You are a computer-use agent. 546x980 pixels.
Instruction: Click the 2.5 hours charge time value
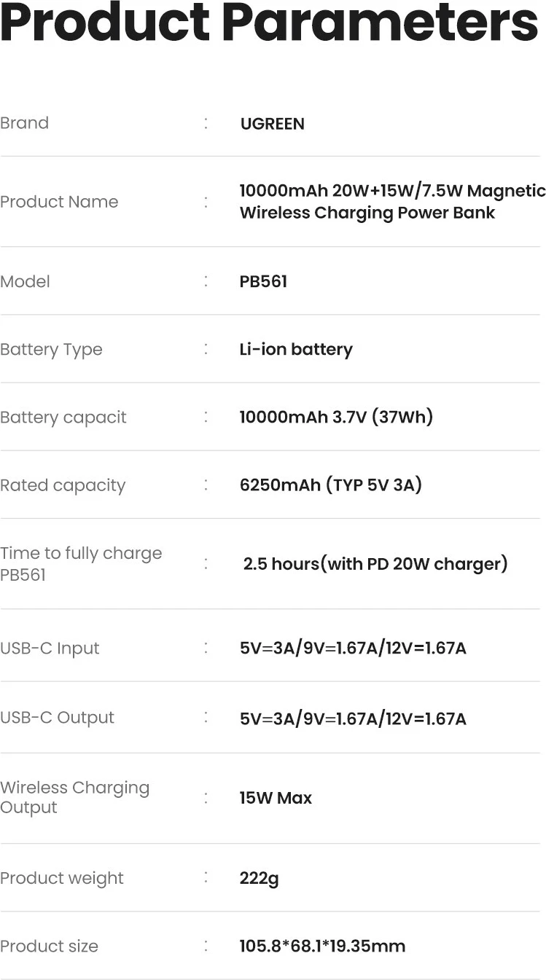pyautogui.click(x=375, y=564)
